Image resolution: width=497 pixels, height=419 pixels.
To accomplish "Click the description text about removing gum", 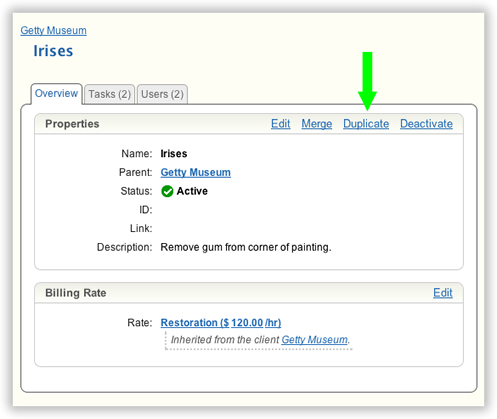I will [x=246, y=247].
